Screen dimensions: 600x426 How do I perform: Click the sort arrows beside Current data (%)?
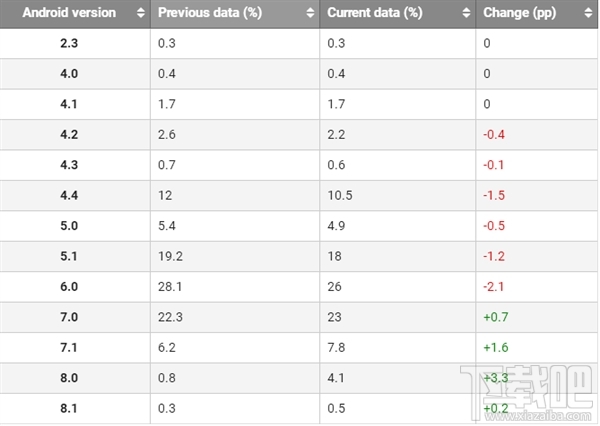463,14
